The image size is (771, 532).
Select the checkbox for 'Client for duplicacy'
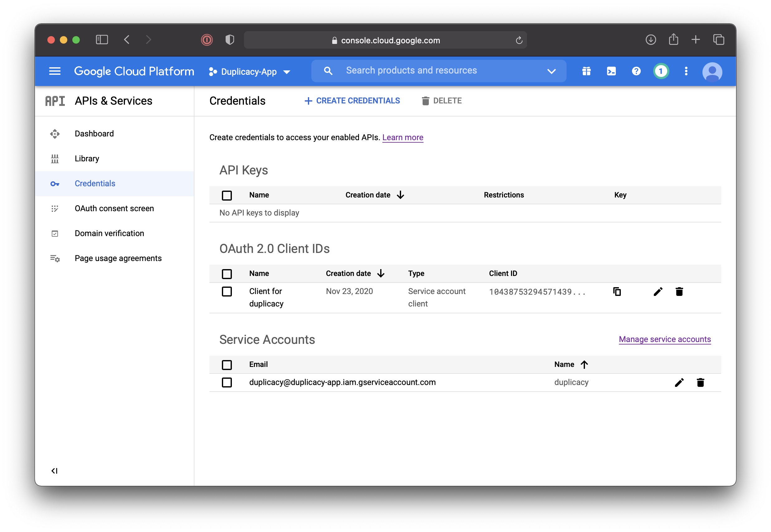(x=227, y=291)
